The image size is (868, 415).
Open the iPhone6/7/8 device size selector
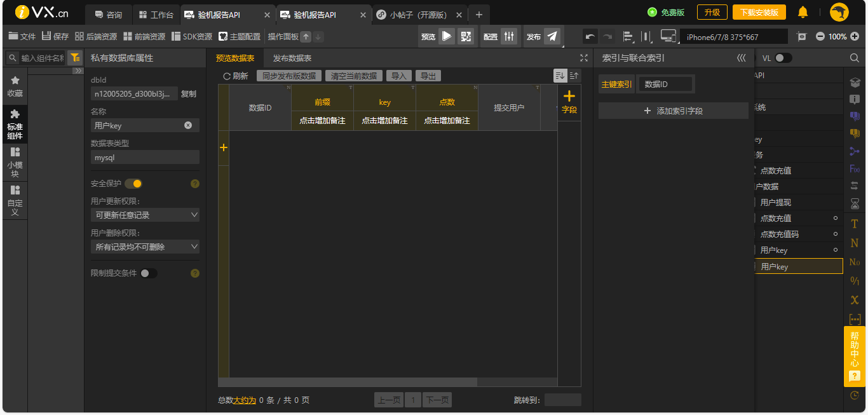click(x=733, y=37)
